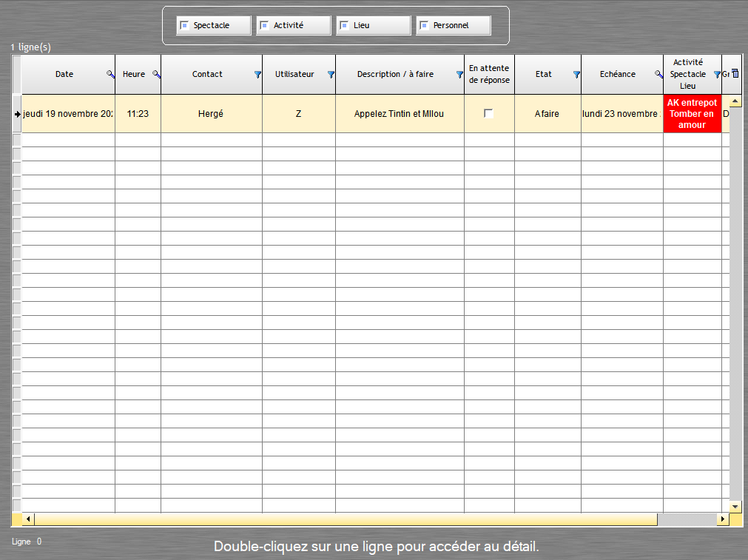This screenshot has height=560, width=748.
Task: Select the red AK entrepot Tomber en amour cell
Action: pyautogui.click(x=692, y=114)
